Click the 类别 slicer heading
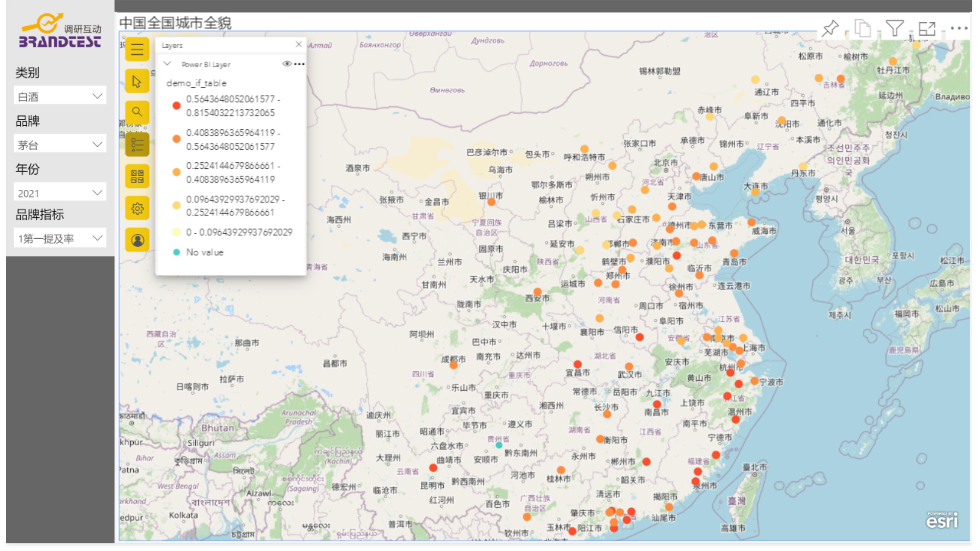980x551 pixels. (27, 72)
